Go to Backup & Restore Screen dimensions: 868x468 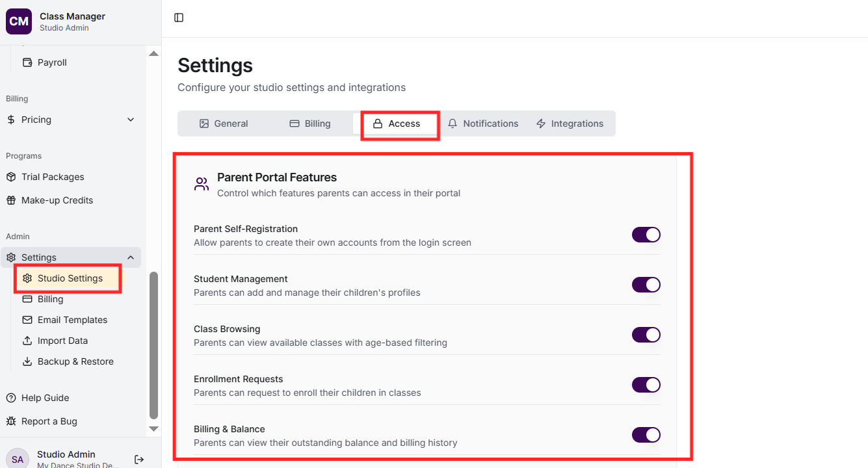[x=75, y=361]
